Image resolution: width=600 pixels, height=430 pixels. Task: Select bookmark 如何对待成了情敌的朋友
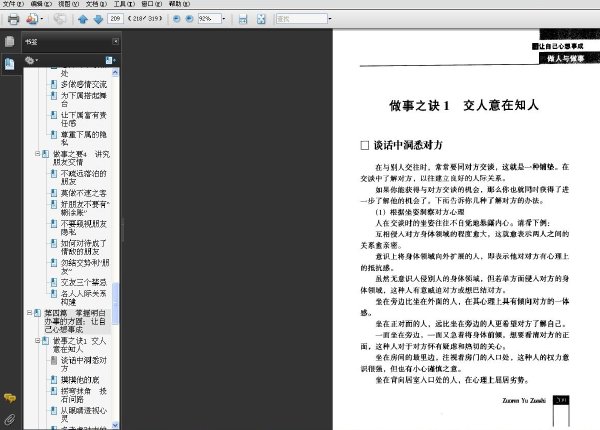[x=84, y=247]
